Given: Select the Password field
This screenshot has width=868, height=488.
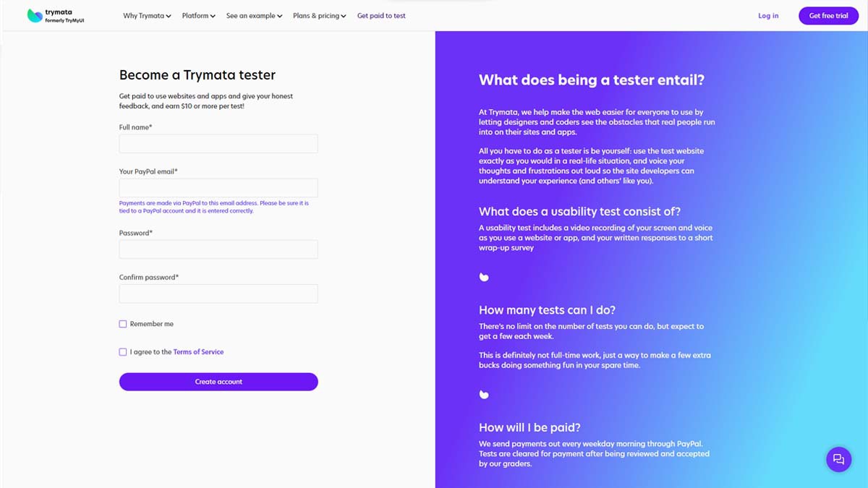Looking at the screenshot, I should [218, 249].
